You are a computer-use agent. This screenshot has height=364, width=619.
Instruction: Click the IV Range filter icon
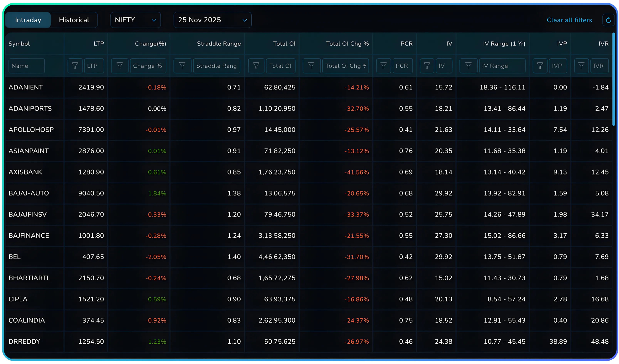coord(468,66)
